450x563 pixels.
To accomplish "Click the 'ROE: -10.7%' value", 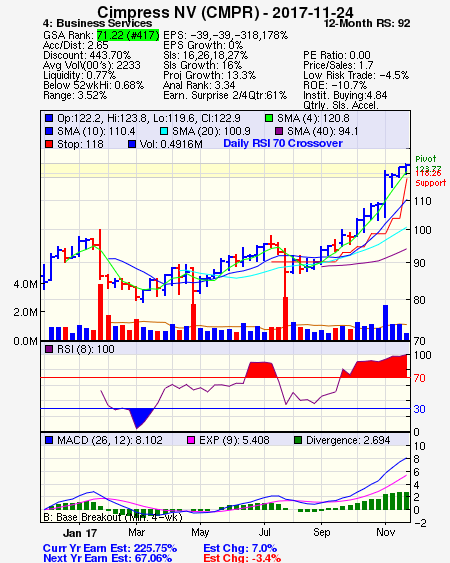I will pyautogui.click(x=335, y=85).
